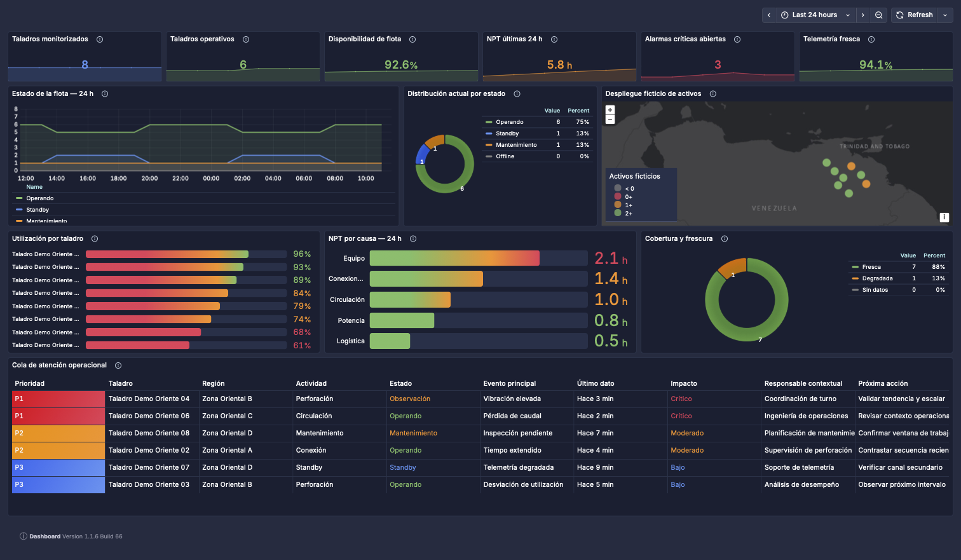Click the Mantenimiento slice of distribution donut
The height and width of the screenshot is (560, 961).
(x=435, y=140)
